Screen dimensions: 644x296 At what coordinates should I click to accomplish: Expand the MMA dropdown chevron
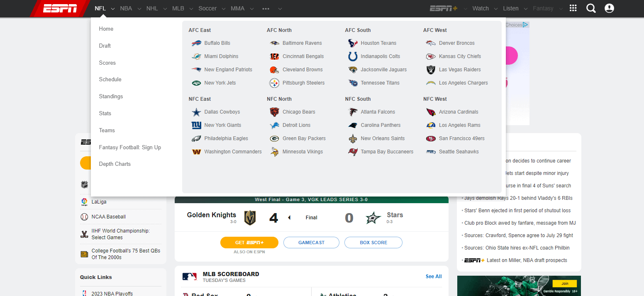pos(251,9)
